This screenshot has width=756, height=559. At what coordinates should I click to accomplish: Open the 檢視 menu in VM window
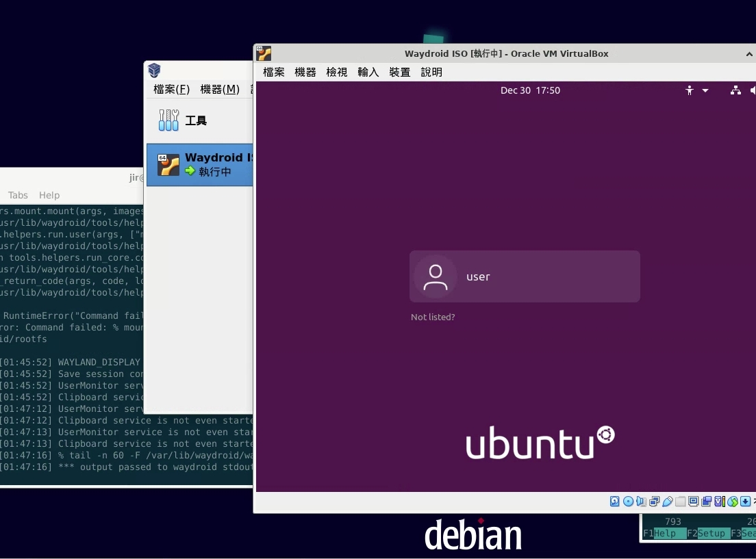(336, 73)
